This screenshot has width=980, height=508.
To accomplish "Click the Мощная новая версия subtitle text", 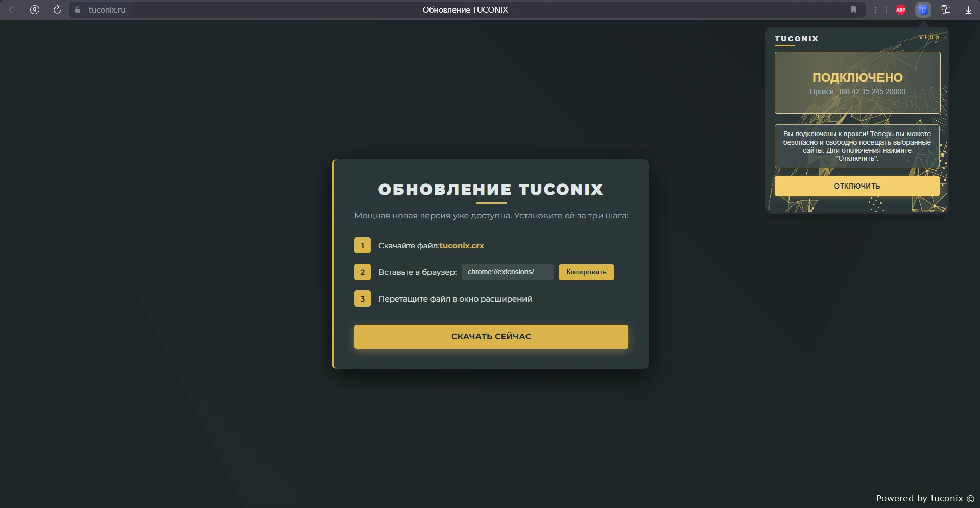I will (491, 216).
